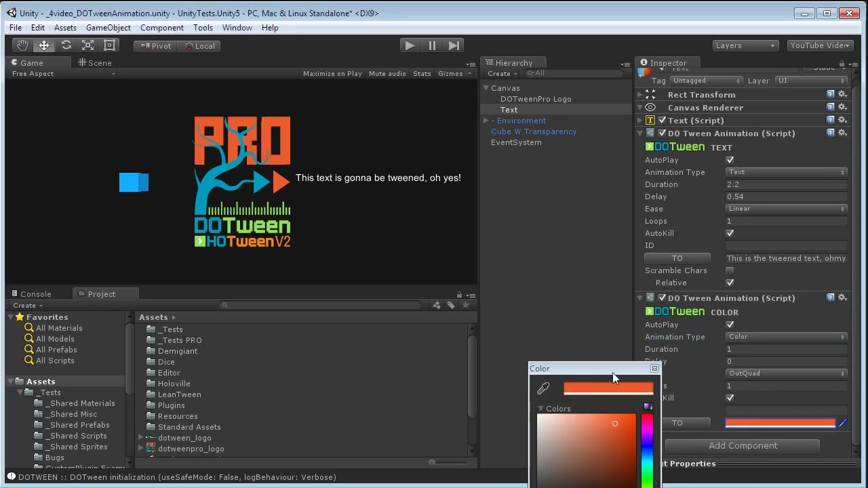Click Add Component button
Viewport: 868px width, 488px height.
(743, 446)
